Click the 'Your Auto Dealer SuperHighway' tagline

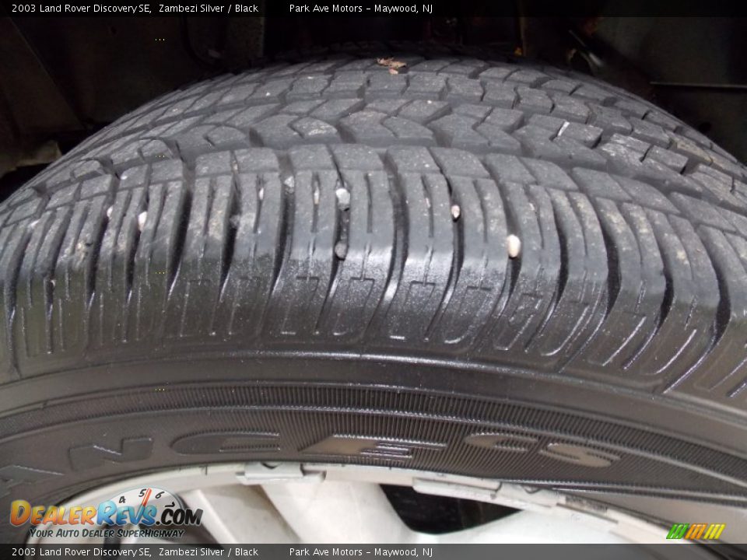coord(107,534)
